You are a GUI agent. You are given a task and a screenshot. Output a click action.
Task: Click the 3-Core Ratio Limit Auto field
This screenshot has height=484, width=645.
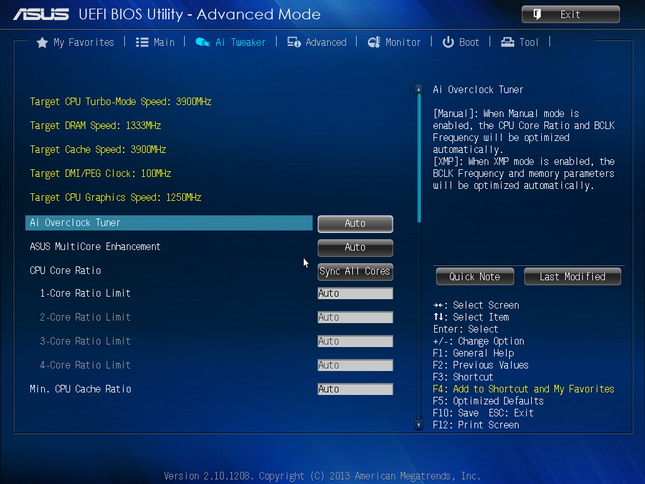click(355, 341)
